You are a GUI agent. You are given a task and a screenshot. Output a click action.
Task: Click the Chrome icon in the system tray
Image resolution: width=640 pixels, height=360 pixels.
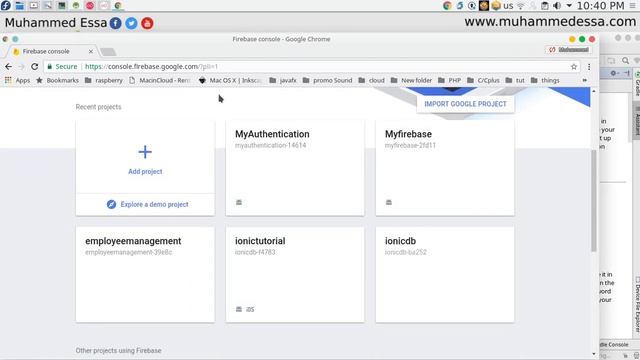[x=447, y=5]
